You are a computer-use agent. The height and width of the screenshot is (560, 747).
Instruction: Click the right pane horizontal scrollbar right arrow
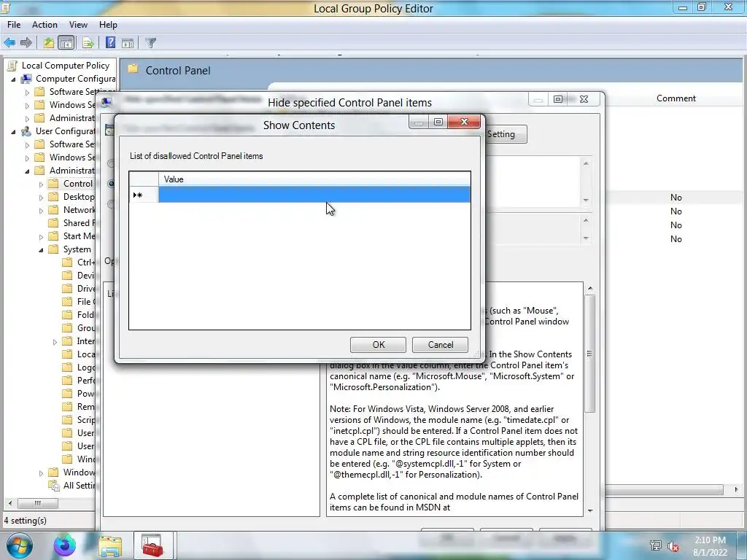point(737,489)
